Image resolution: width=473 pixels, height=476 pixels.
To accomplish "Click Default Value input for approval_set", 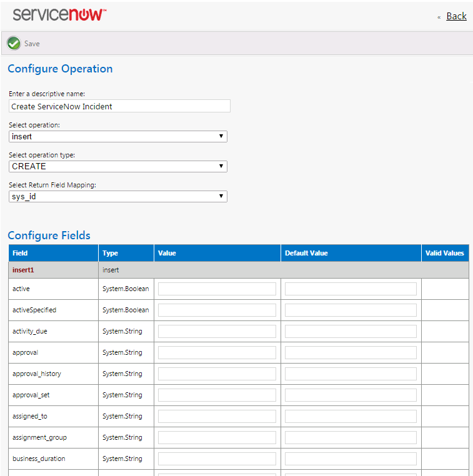I will tap(351, 395).
